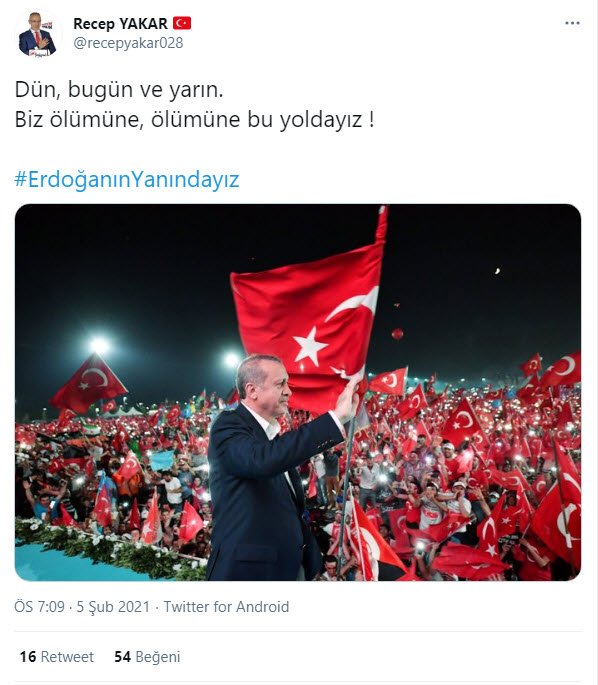The image size is (598, 685).
Task: Click the line "Biz ölümüne, ölümüne bu yoldayız !"
Action: (194, 120)
